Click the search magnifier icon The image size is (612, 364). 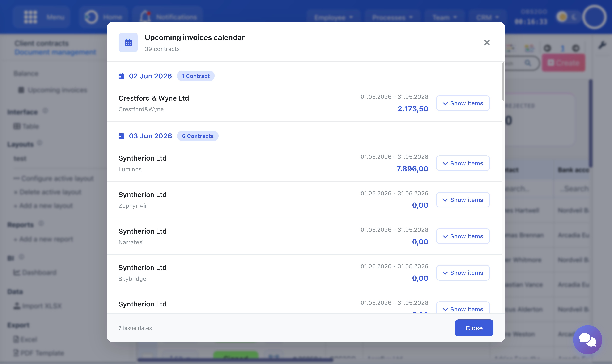tap(528, 63)
